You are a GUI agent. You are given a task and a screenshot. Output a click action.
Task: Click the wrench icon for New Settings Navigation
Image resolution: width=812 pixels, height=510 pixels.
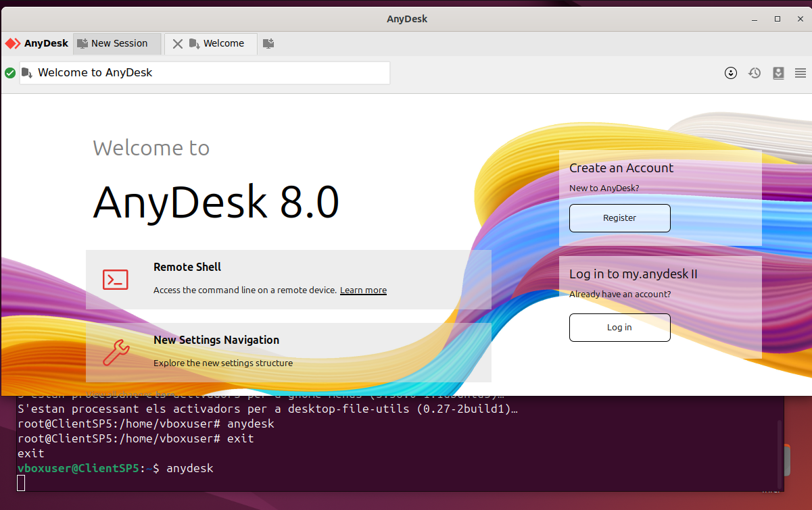click(x=116, y=353)
